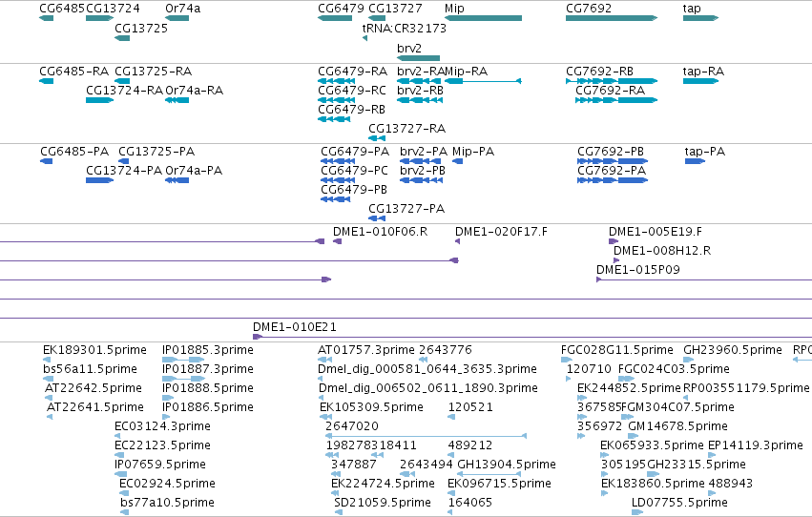
Task: Click the Mip-PA protein label
Action: (473, 151)
